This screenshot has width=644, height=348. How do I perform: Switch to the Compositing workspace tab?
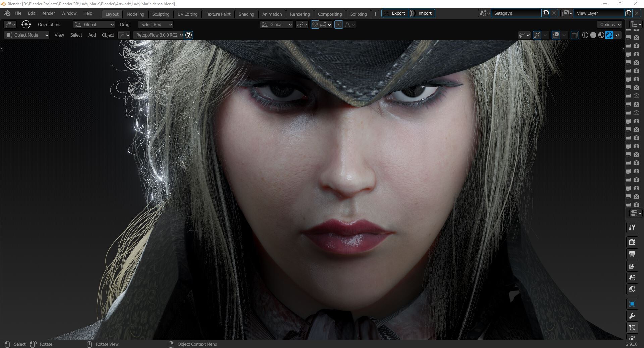point(330,14)
